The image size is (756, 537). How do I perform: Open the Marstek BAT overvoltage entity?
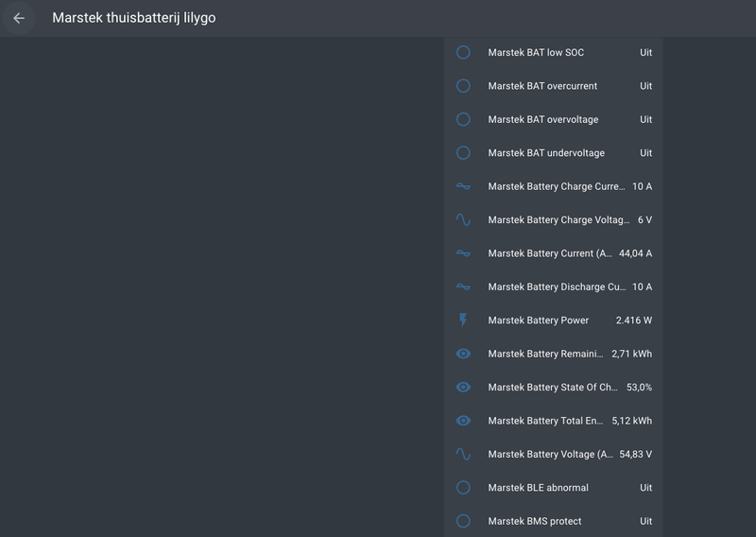point(554,119)
